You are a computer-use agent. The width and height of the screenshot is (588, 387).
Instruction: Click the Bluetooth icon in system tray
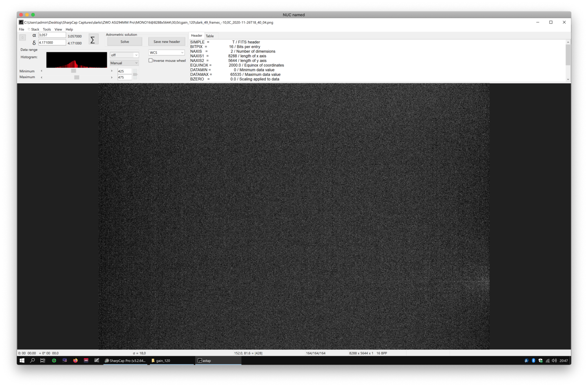[533, 360]
